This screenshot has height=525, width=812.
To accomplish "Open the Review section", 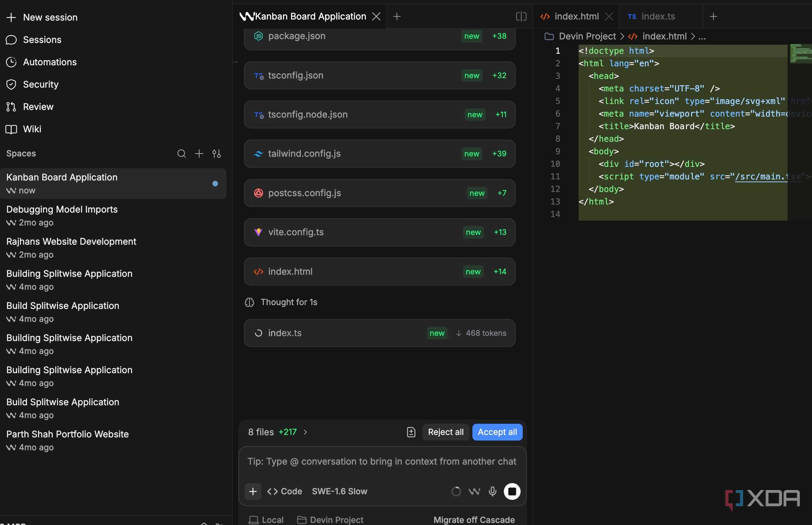I will point(30,107).
